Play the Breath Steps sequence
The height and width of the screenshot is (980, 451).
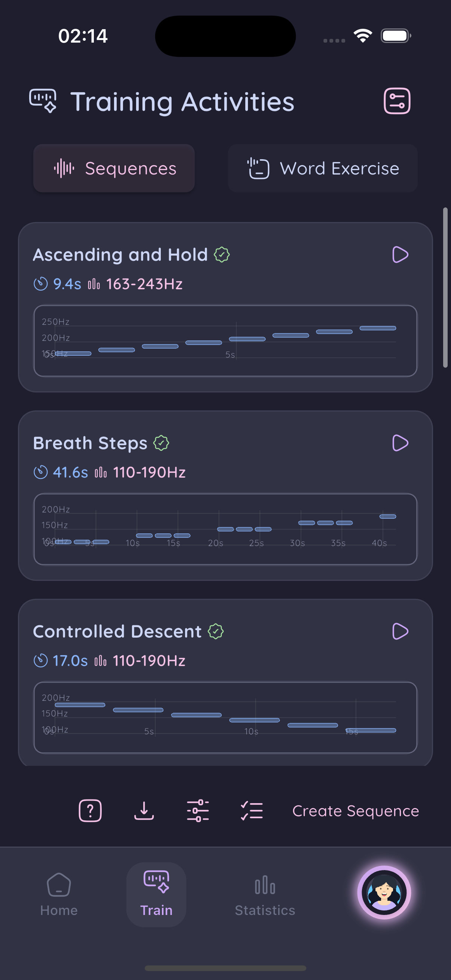400,443
